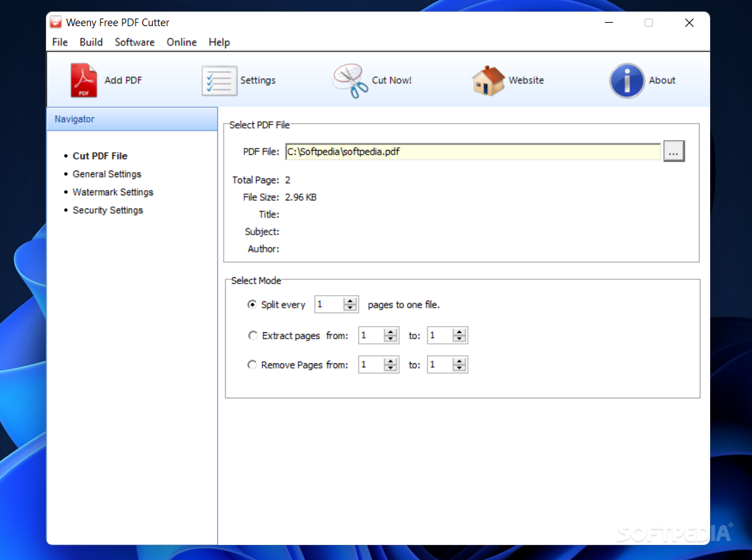Go to General Settings in Navigator
The width and height of the screenshot is (752, 560).
(107, 174)
